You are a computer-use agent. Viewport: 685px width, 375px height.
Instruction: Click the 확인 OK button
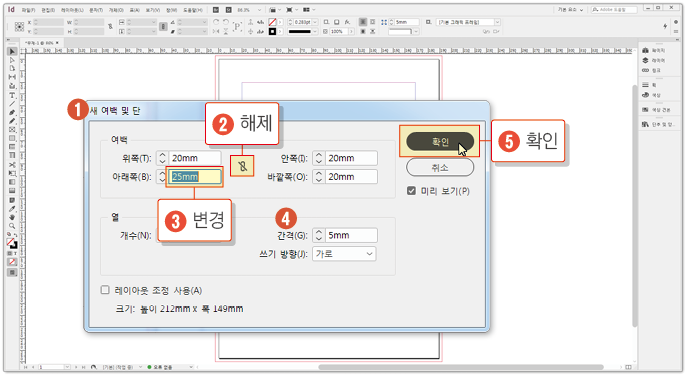click(x=439, y=142)
